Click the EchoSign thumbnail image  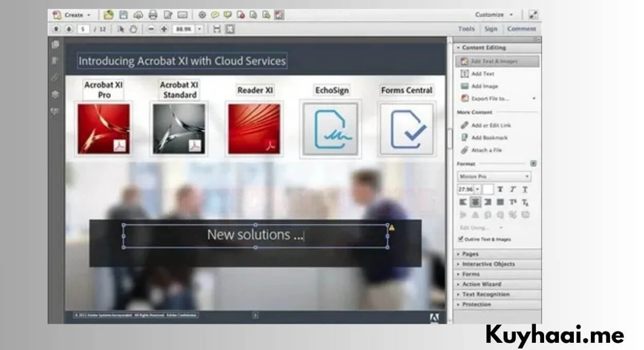(330, 129)
